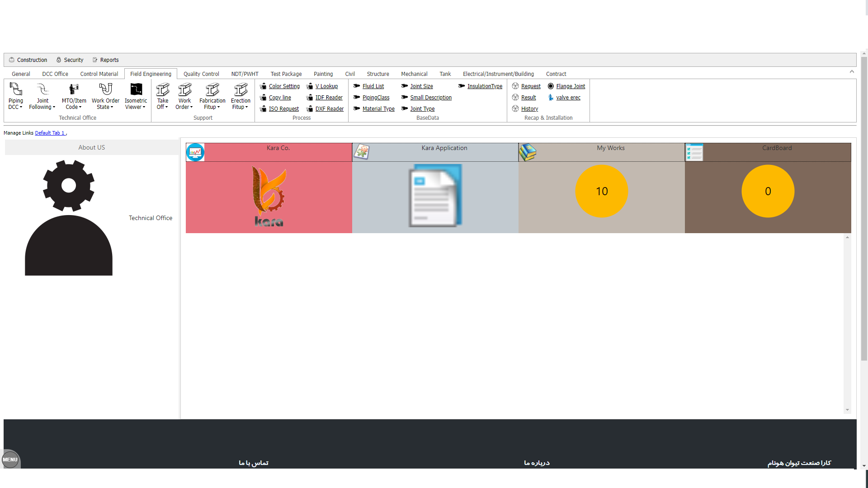Click the My Works count circle 10
Viewport: 868px width, 488px height.
[602, 191]
